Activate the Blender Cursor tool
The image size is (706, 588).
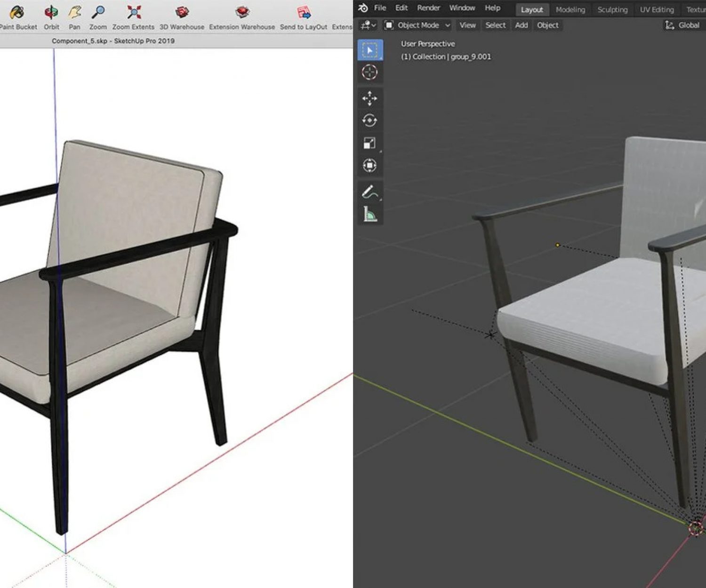[370, 72]
